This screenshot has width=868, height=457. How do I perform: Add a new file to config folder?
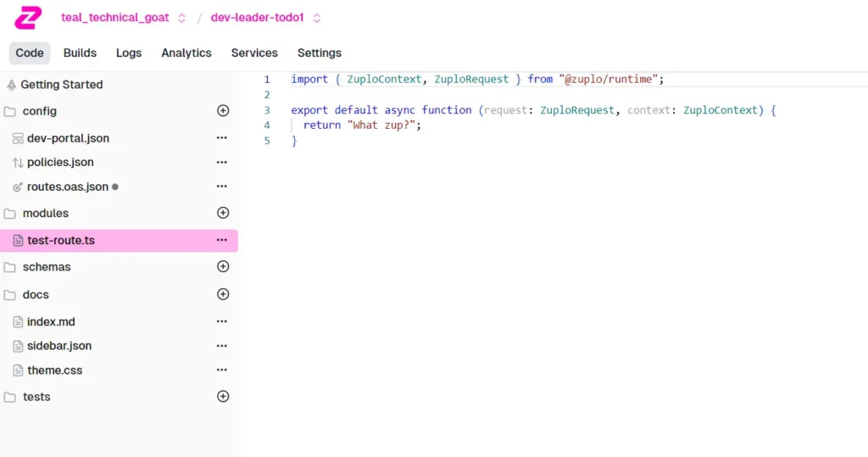[223, 111]
